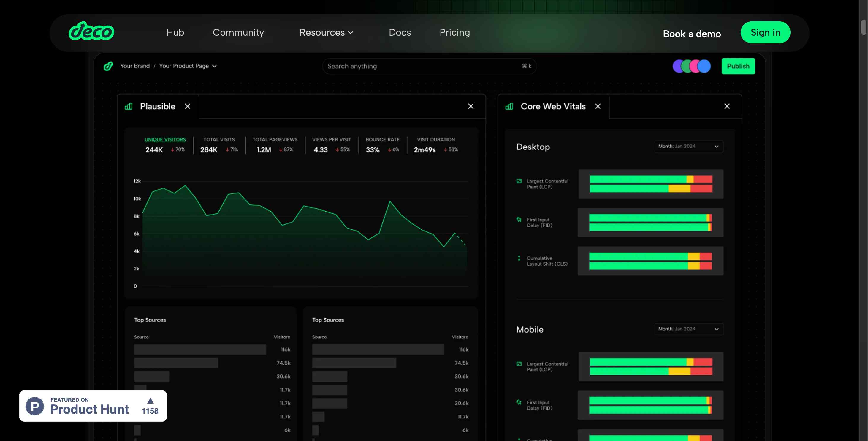Click the chart icon on the Plausible tab
The height and width of the screenshot is (441, 868).
coord(128,106)
